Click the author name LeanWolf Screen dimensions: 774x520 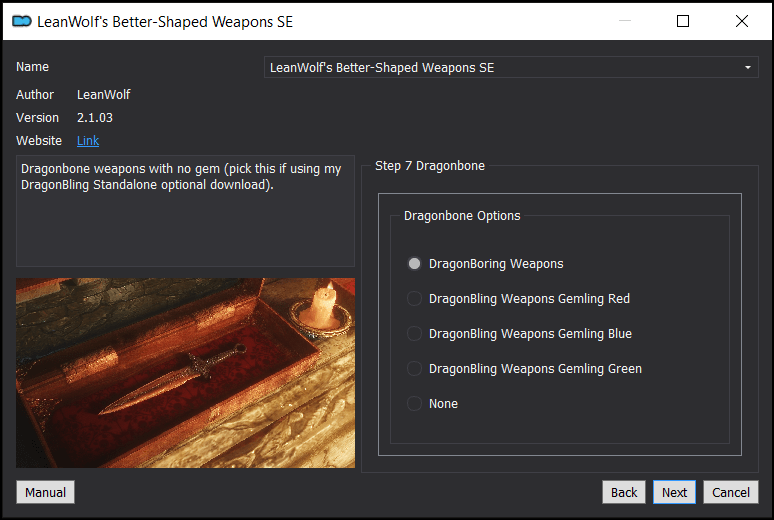pos(104,94)
